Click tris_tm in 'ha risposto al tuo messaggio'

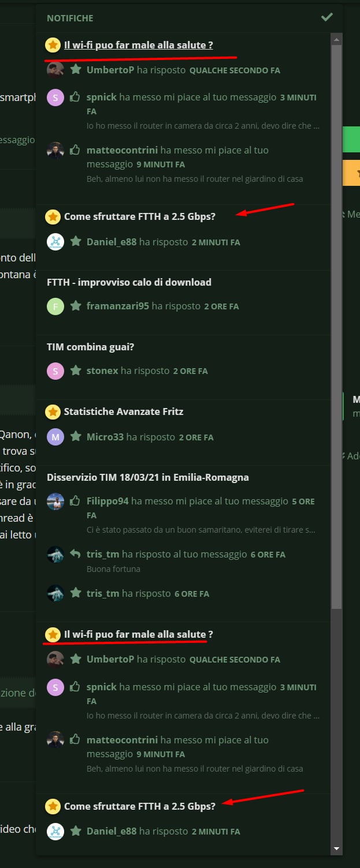103,554
